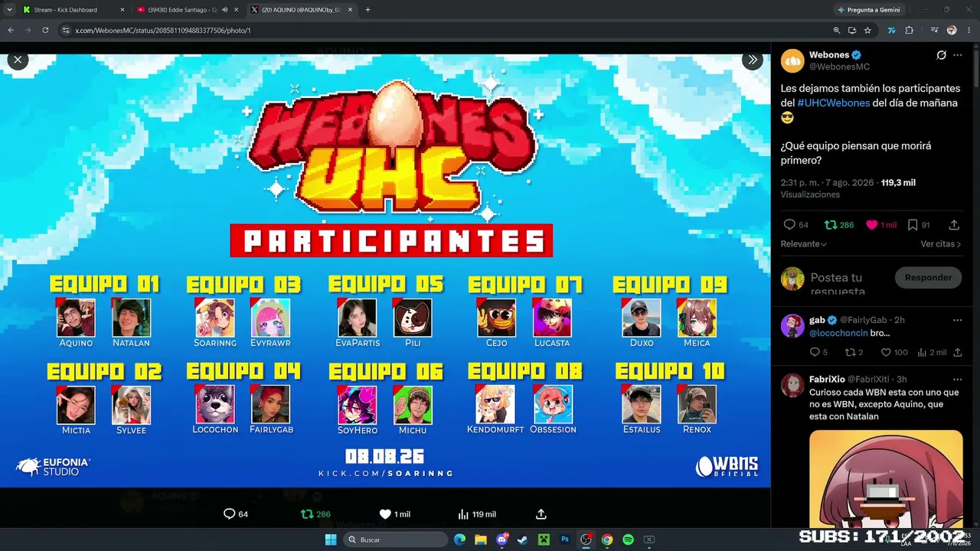The height and width of the screenshot is (551, 980).
Task: Open Discord from the taskbar
Action: [x=502, y=540]
